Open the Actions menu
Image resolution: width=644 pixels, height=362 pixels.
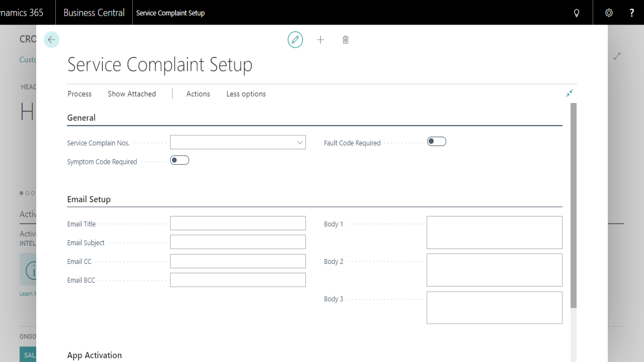(x=198, y=94)
